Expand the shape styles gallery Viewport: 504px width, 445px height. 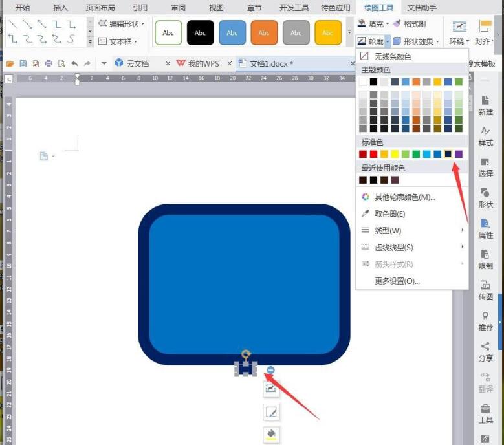point(349,32)
